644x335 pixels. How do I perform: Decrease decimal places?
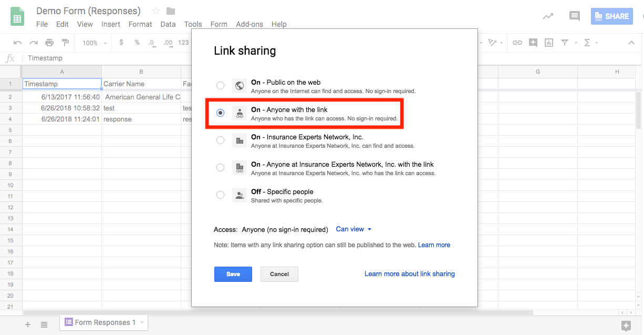click(151, 43)
